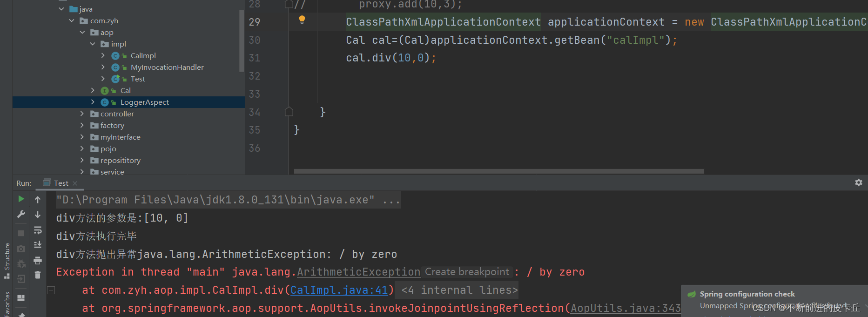Click the Restore layout icon in Run panel
This screenshot has height=317, width=868.
21,298
